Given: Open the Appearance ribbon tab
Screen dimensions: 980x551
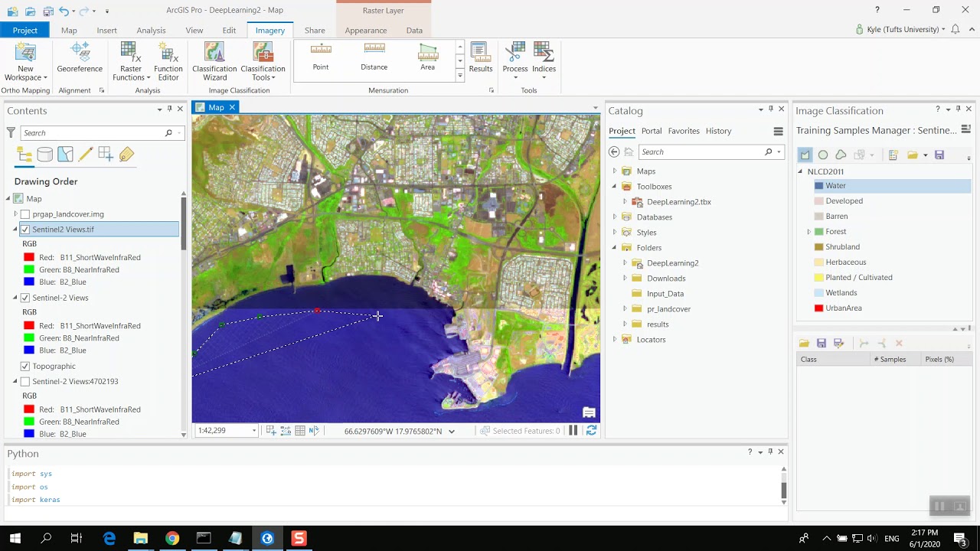Looking at the screenshot, I should pyautogui.click(x=365, y=31).
